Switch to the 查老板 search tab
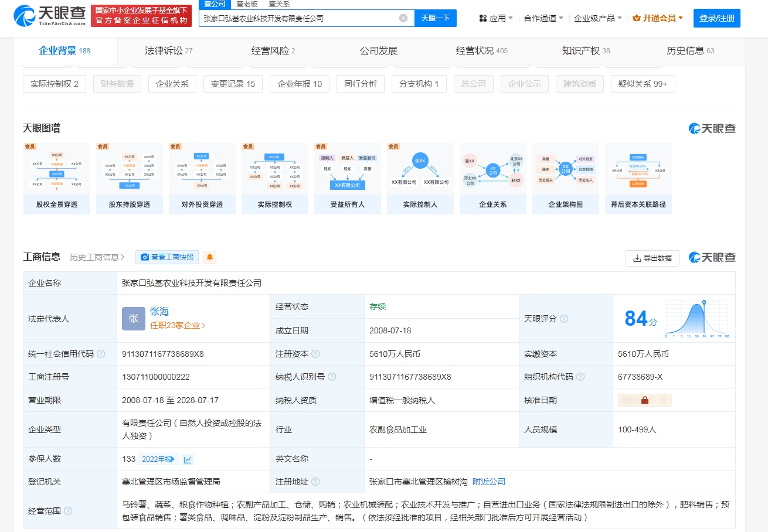Screen dimensions: 768x532 tap(247, 4)
